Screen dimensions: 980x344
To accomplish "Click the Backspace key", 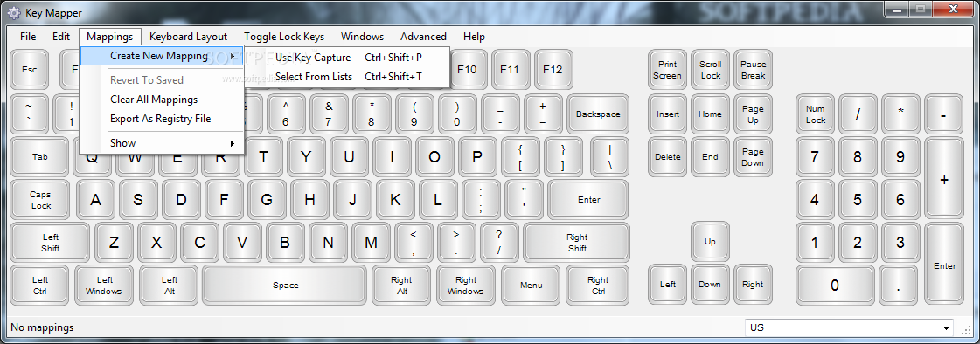I will [x=598, y=114].
